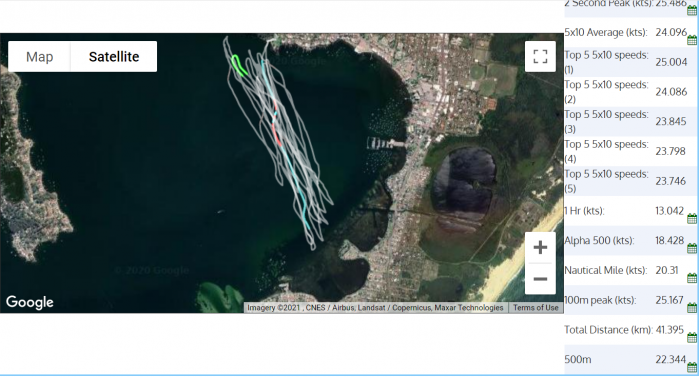
Task: Select the green track segment
Action: coord(238,65)
